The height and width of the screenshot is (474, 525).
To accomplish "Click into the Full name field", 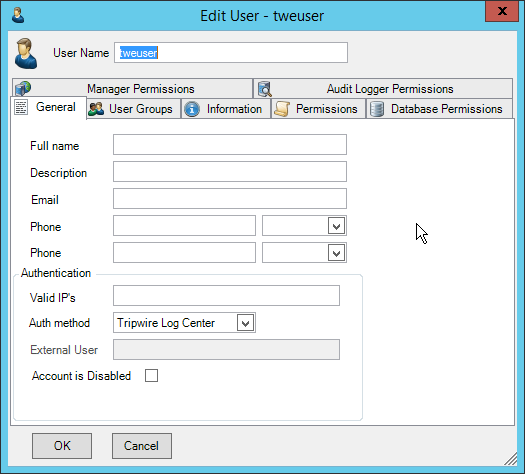I will pos(230,145).
